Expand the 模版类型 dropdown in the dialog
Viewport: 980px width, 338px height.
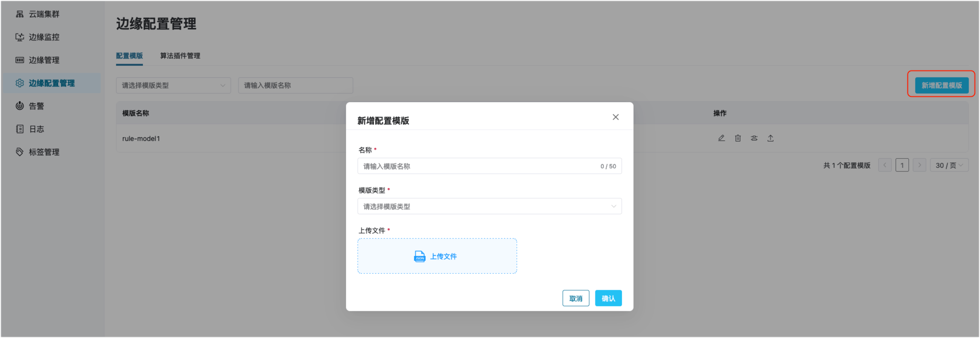pyautogui.click(x=489, y=206)
